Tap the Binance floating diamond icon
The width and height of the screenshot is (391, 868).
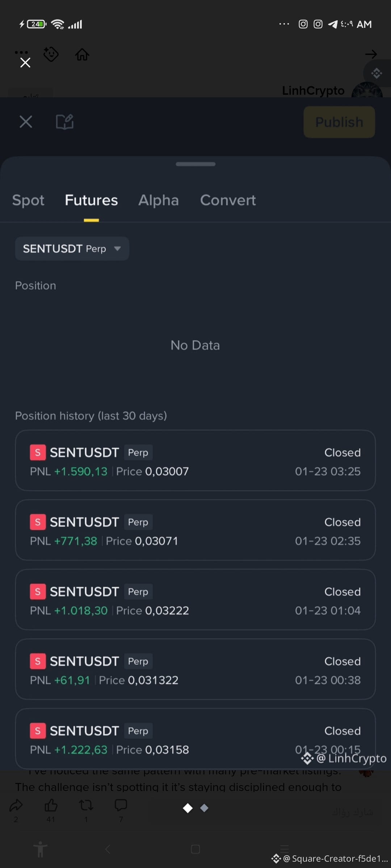pyautogui.click(x=377, y=73)
